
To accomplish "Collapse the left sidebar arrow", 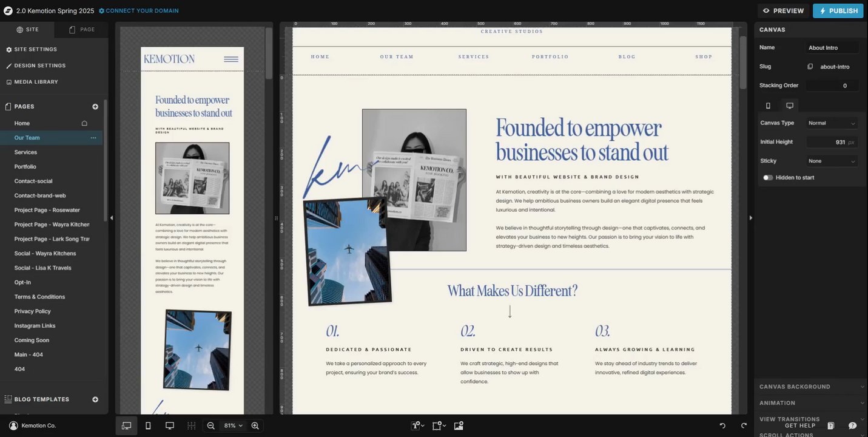I will pos(112,218).
